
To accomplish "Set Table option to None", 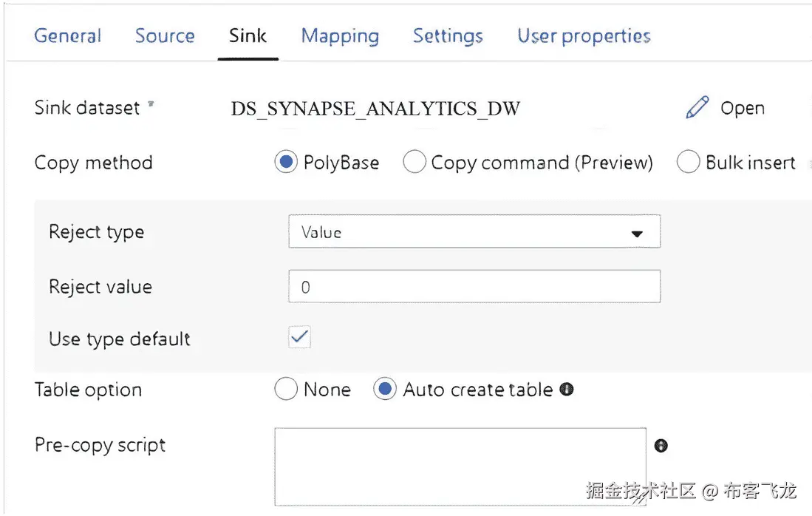I will pyautogui.click(x=286, y=390).
